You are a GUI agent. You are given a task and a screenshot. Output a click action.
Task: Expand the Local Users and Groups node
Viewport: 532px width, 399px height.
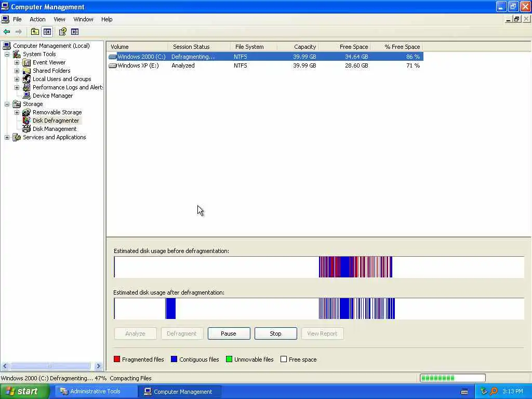17,79
